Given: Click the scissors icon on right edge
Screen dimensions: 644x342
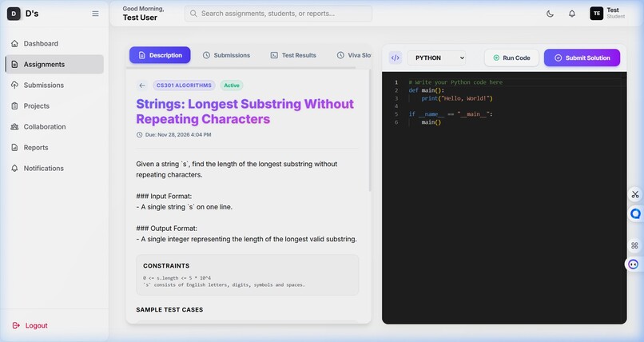Looking at the screenshot, I should click(x=635, y=195).
